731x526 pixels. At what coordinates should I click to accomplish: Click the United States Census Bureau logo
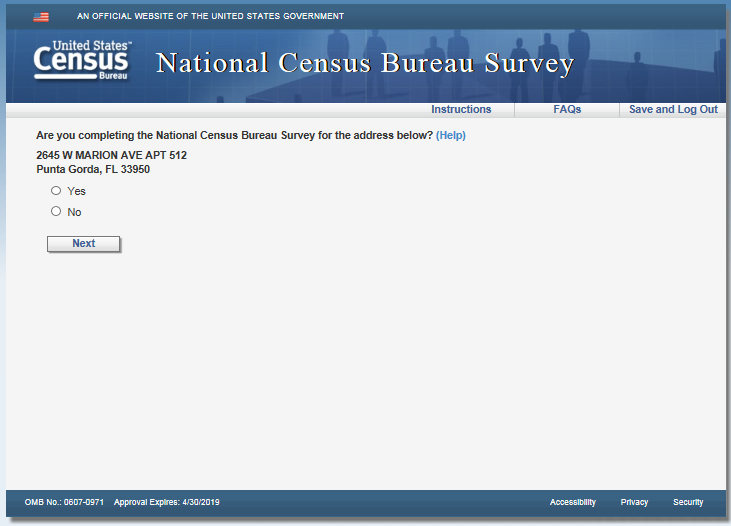(83, 60)
